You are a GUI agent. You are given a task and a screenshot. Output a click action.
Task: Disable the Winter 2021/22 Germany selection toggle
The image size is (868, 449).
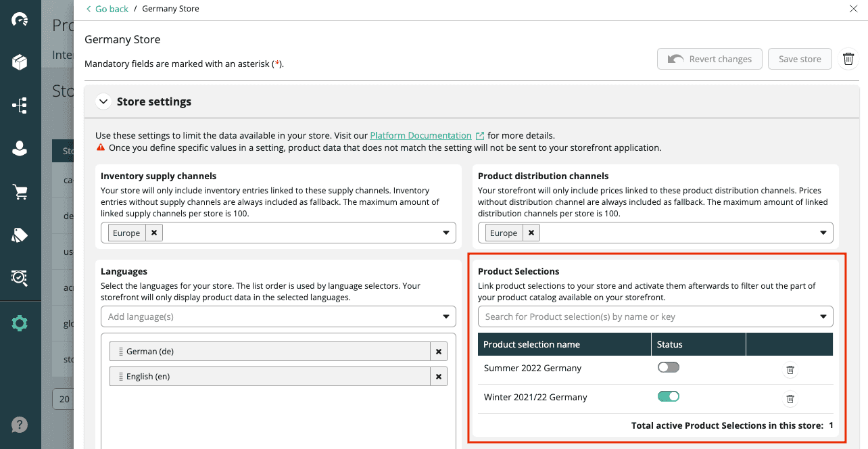click(x=668, y=396)
